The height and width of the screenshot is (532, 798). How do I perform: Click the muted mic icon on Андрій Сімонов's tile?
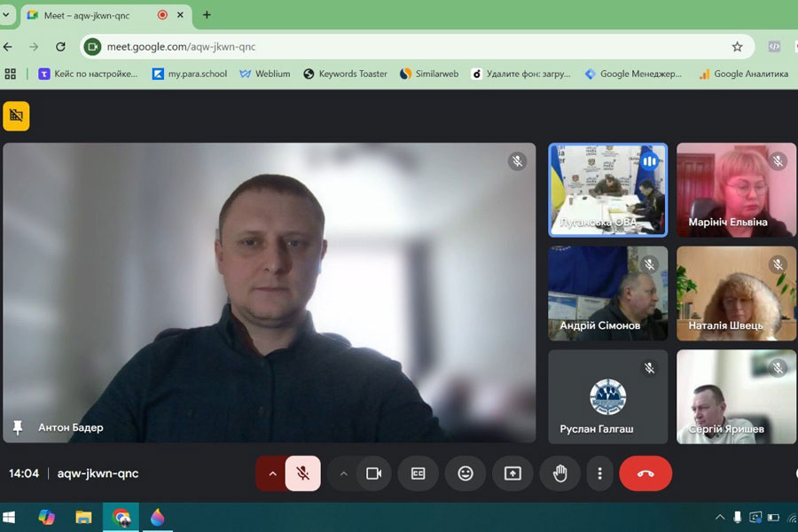649,265
